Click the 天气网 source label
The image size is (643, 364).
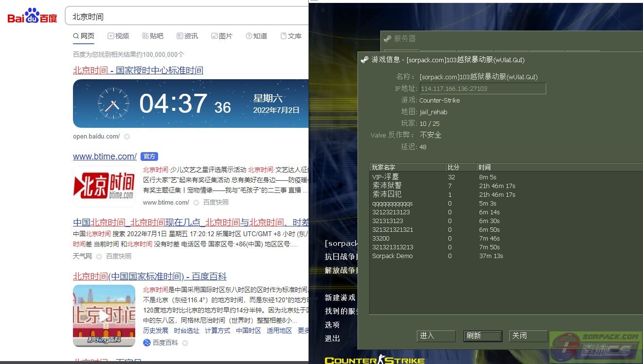[82, 256]
